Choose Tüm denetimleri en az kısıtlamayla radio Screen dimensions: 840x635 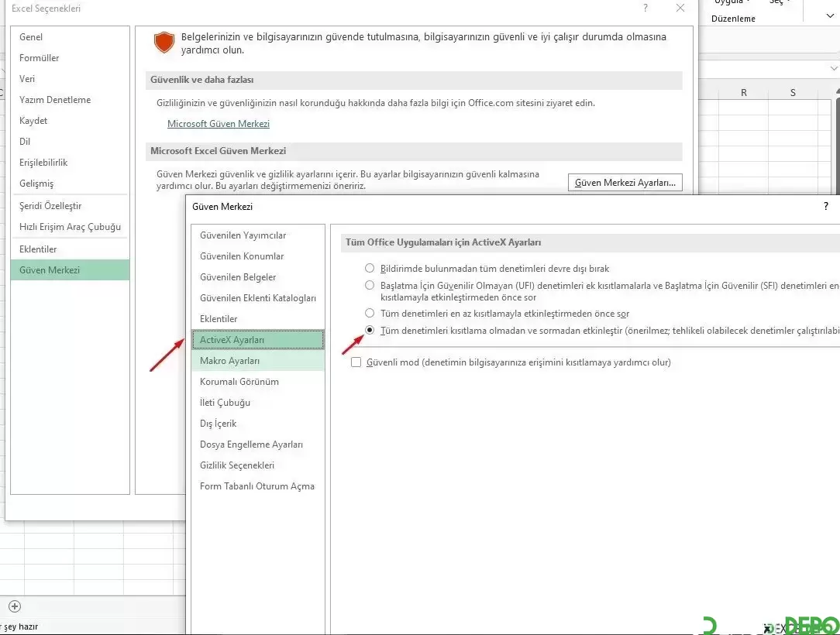(x=370, y=313)
